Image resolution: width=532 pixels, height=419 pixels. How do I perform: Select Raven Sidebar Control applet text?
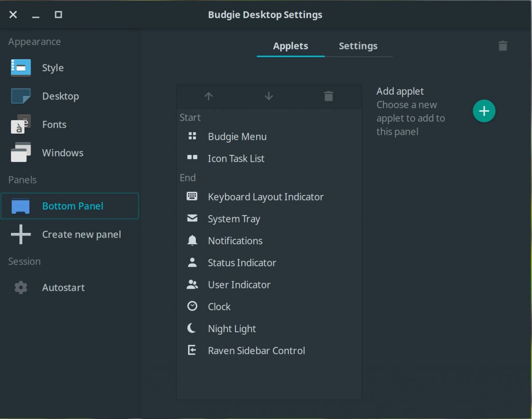tap(257, 350)
